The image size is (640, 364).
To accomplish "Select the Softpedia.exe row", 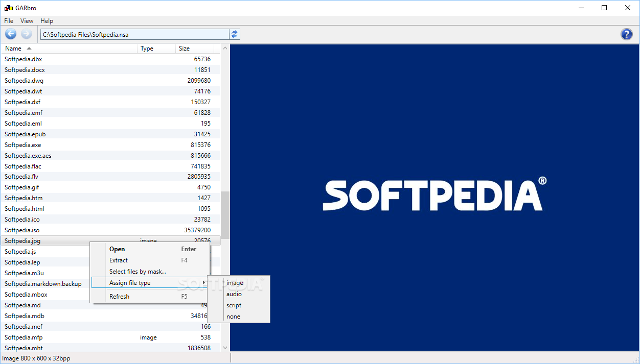I will click(111, 145).
